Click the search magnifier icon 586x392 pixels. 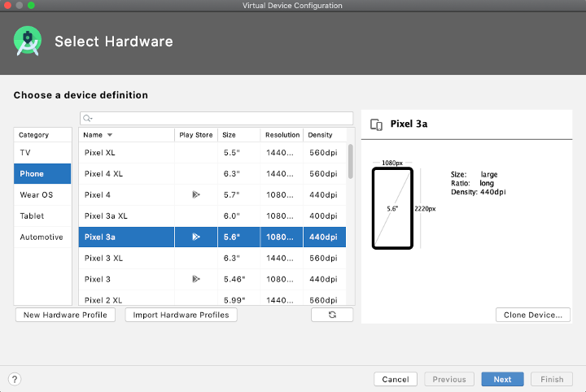pyautogui.click(x=87, y=119)
